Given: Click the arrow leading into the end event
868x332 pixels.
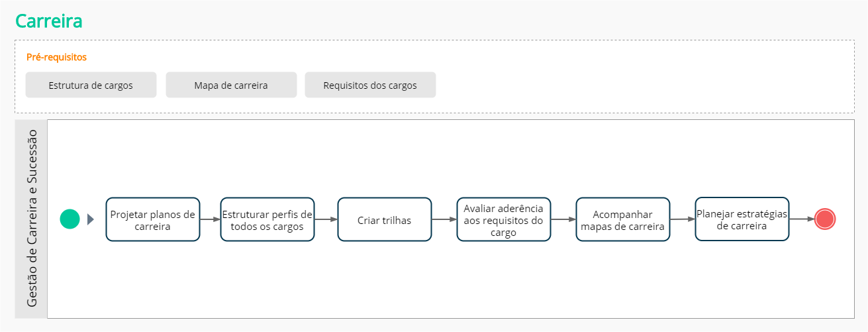Looking at the screenshot, I should [802, 219].
